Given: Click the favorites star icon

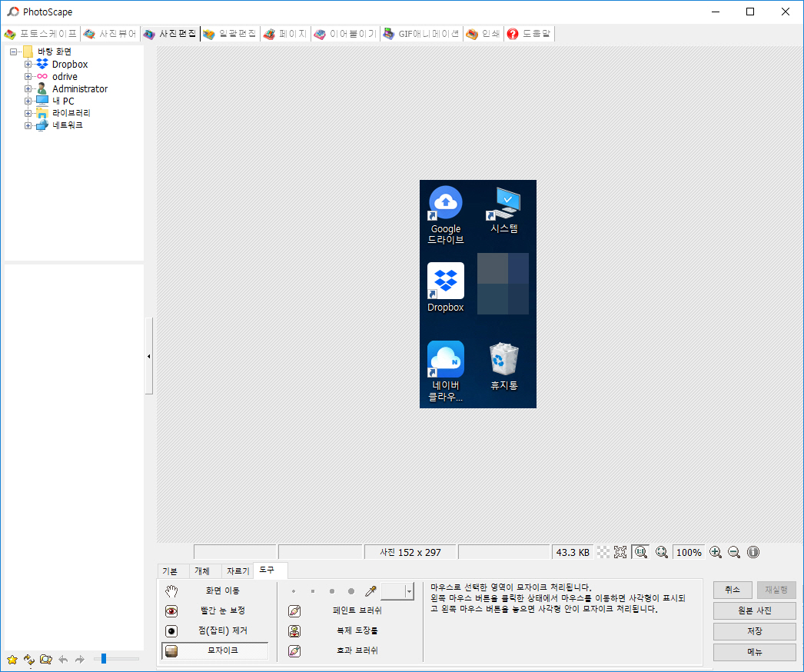Looking at the screenshot, I should pyautogui.click(x=12, y=659).
